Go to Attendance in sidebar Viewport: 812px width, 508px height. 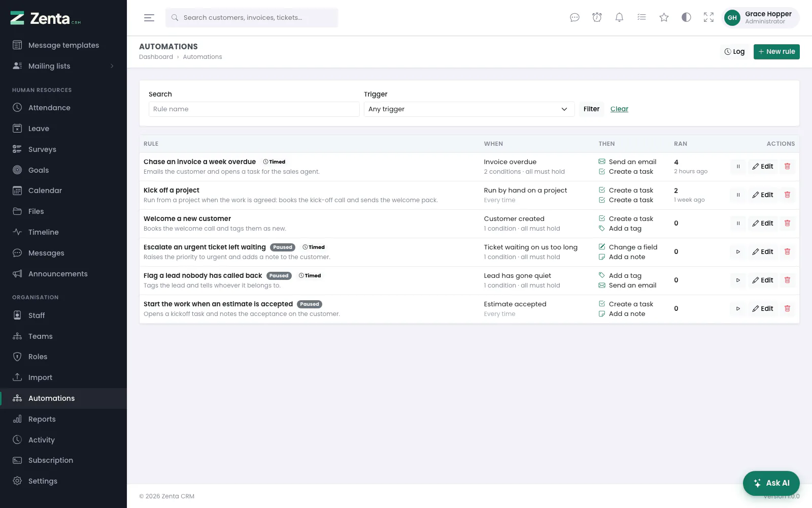tap(63, 108)
